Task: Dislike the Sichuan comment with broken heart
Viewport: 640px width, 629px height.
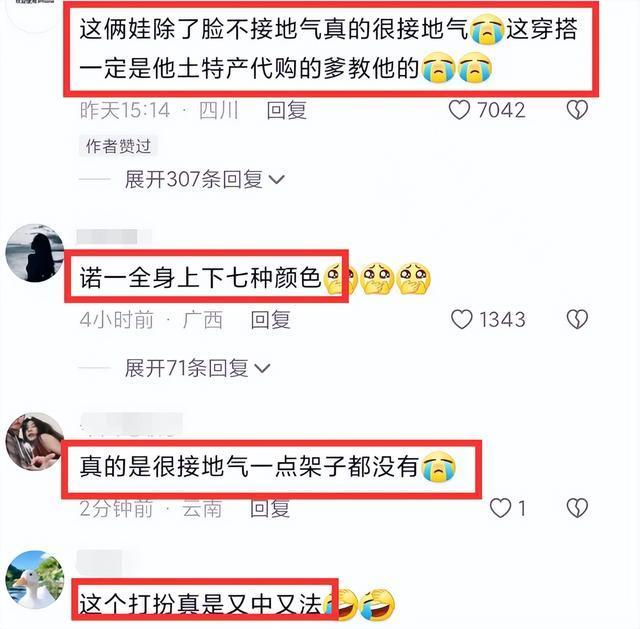Action: click(577, 110)
